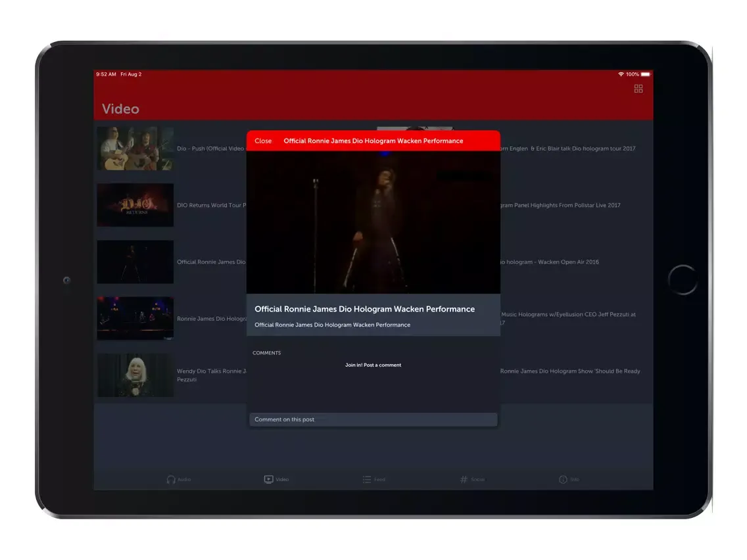Click the large video title under the player
Viewport: 747px width, 560px height.
364,309
